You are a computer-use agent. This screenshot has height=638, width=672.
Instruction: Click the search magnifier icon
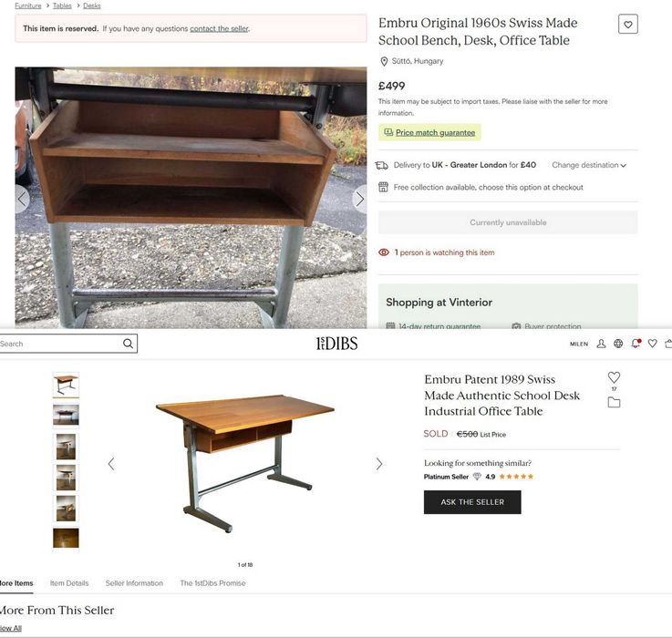(128, 344)
